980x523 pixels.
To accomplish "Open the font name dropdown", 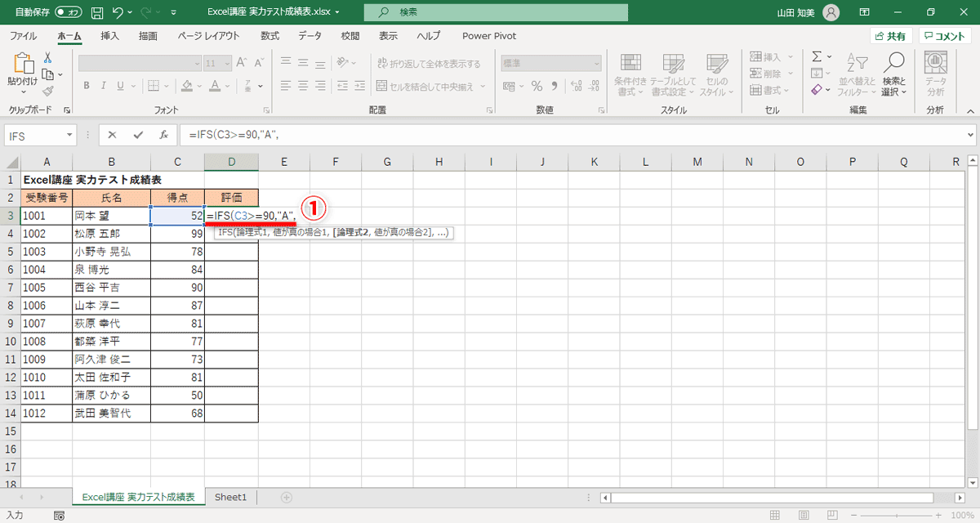I will (x=196, y=62).
